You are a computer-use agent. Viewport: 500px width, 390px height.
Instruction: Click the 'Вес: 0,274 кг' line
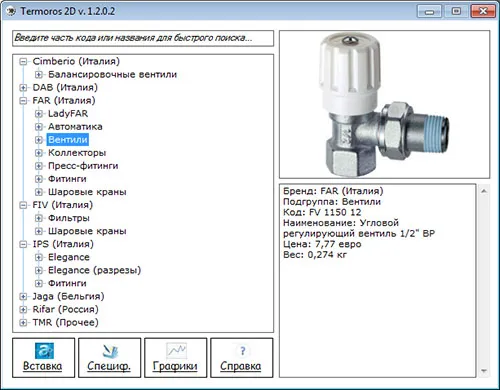pos(315,255)
